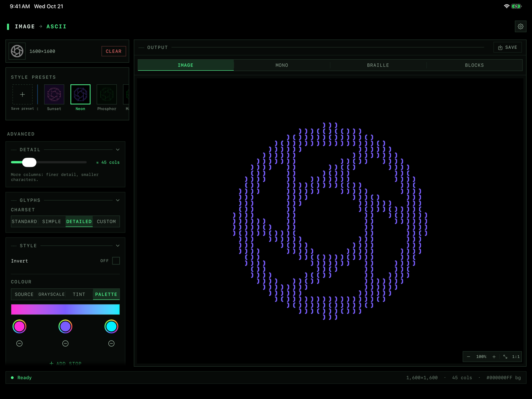This screenshot has height=399, width=532.
Task: Zoom out with the minus icon
Action: pyautogui.click(x=469, y=357)
